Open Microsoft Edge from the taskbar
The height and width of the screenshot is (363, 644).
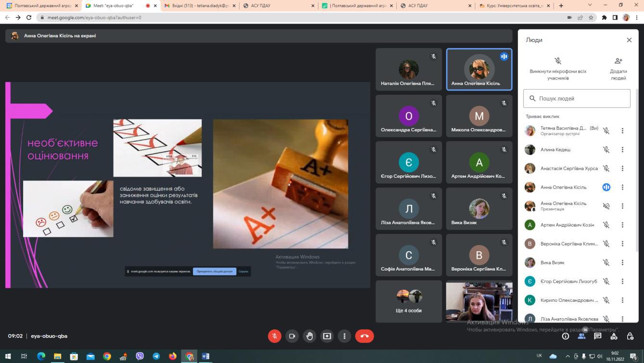[x=41, y=356]
